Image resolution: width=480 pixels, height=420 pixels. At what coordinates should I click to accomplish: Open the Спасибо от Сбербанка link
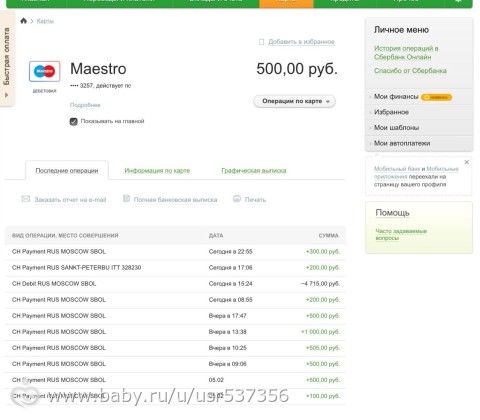410,71
